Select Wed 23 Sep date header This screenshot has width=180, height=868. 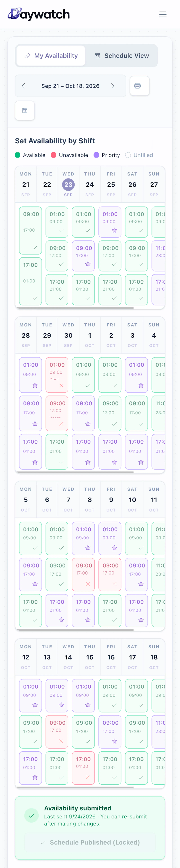click(x=68, y=184)
